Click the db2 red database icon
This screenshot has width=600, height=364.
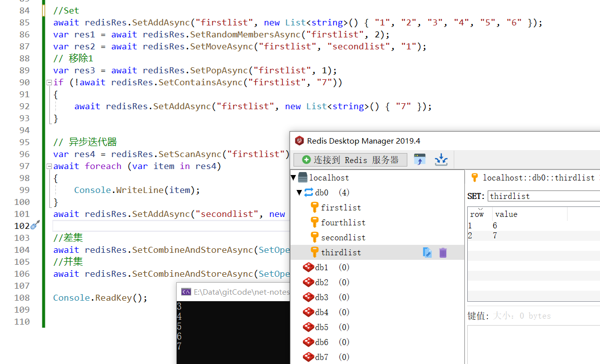pyautogui.click(x=308, y=282)
